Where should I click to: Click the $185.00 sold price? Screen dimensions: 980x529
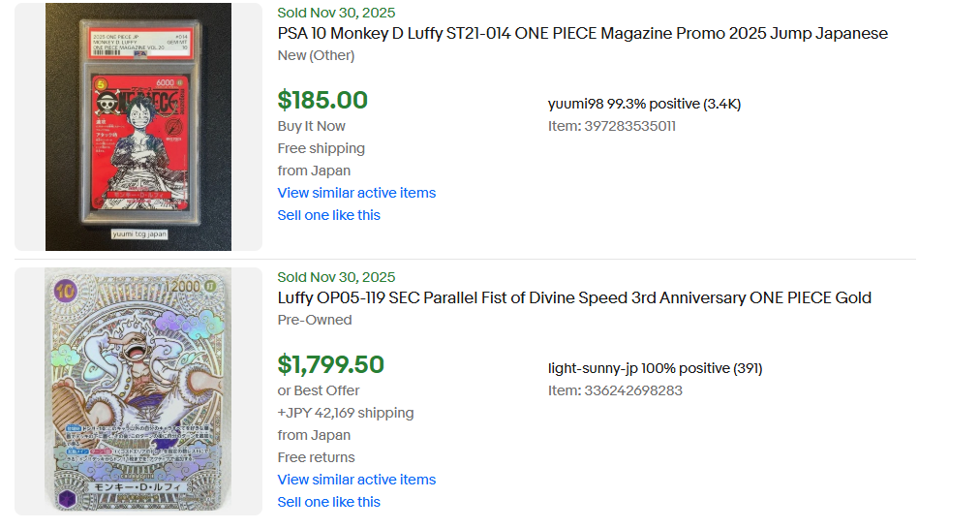(322, 100)
